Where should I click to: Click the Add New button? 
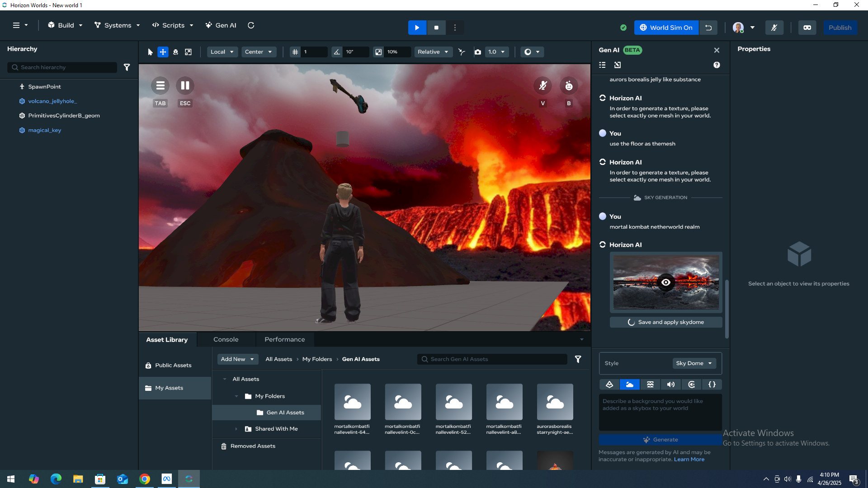(237, 359)
